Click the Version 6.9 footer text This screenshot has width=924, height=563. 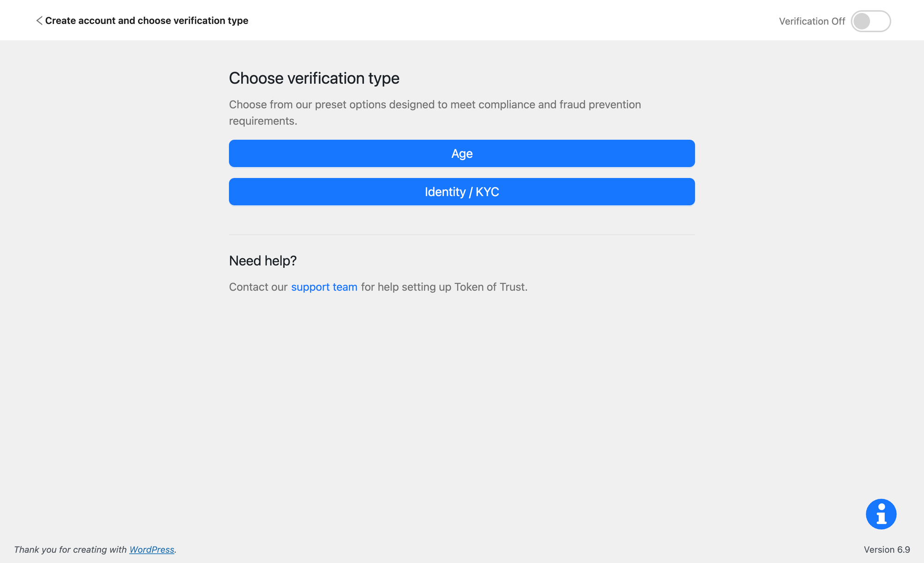pyautogui.click(x=887, y=550)
